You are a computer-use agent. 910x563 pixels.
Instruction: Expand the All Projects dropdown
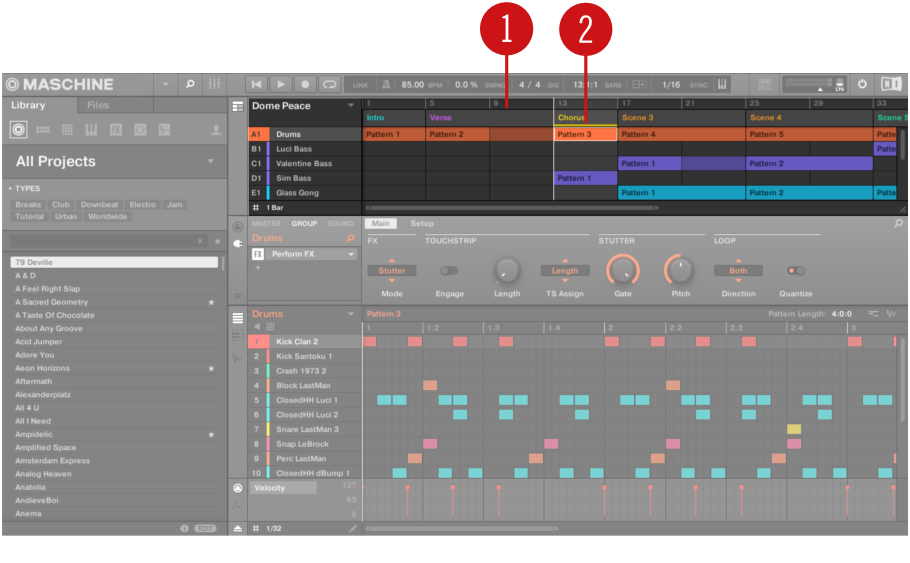point(210,161)
